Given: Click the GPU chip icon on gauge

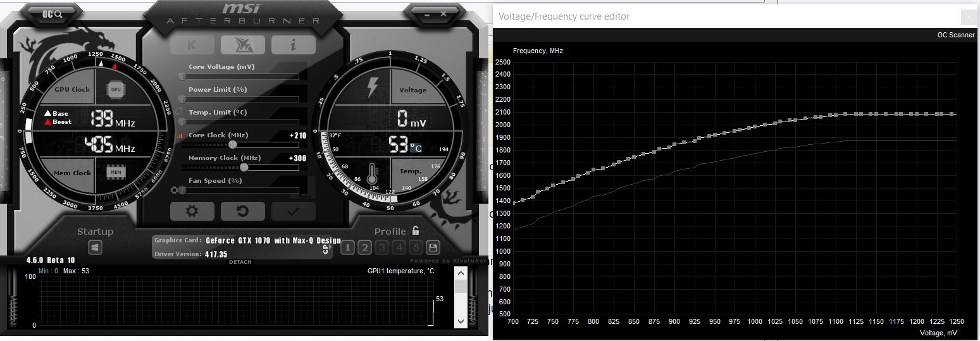Looking at the screenshot, I should (x=116, y=90).
